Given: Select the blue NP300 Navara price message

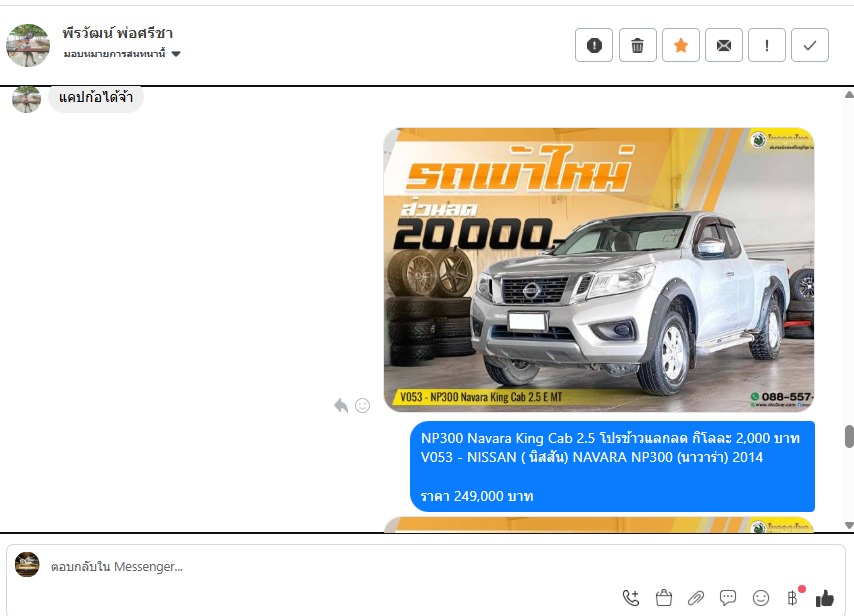Looking at the screenshot, I should [x=612, y=466].
